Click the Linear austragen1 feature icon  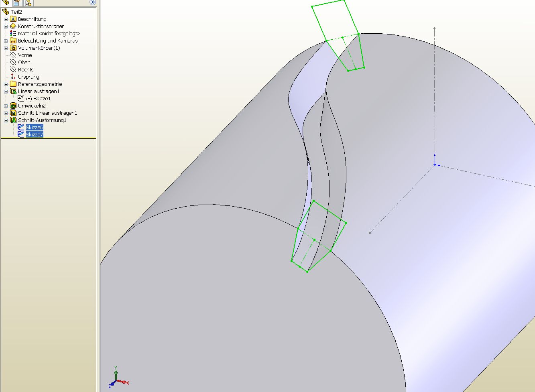tap(13, 91)
